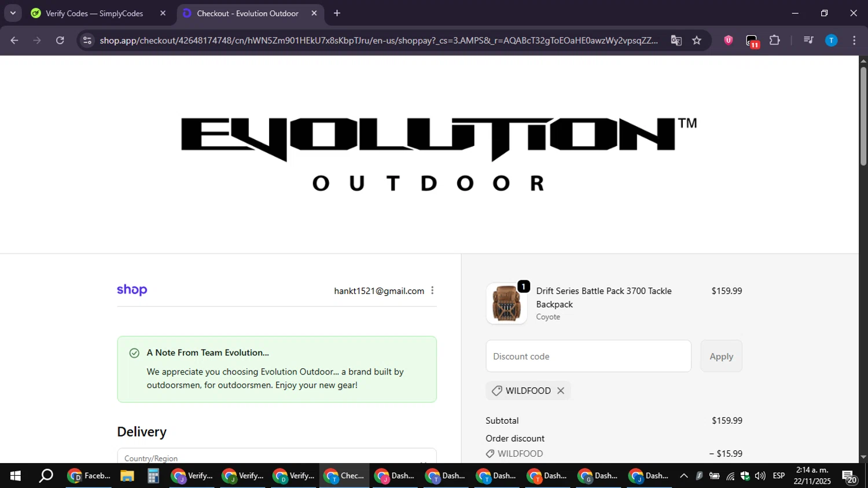The width and height of the screenshot is (868, 488).
Task: Open Chrome's three-dot menu
Action: (854, 41)
